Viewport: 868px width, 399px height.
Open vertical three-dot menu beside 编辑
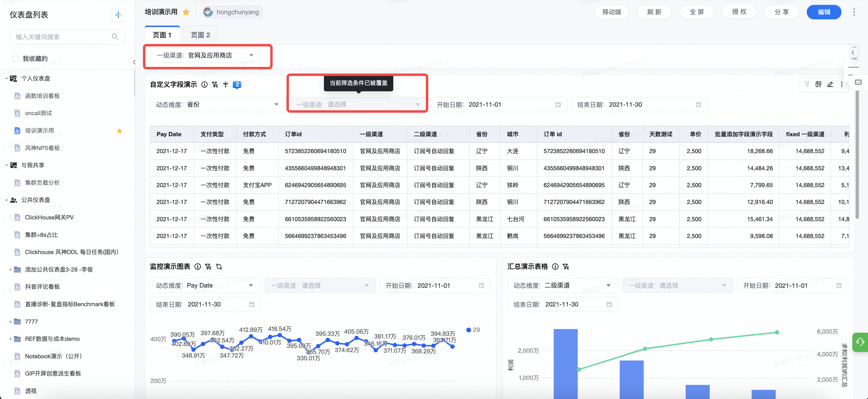pos(854,12)
